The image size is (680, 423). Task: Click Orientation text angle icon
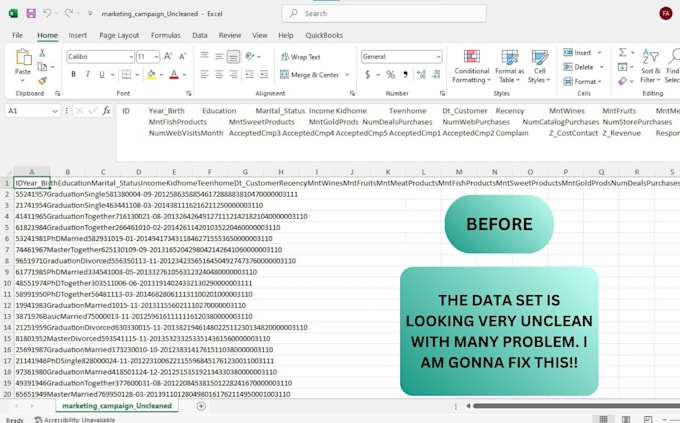tap(250, 56)
